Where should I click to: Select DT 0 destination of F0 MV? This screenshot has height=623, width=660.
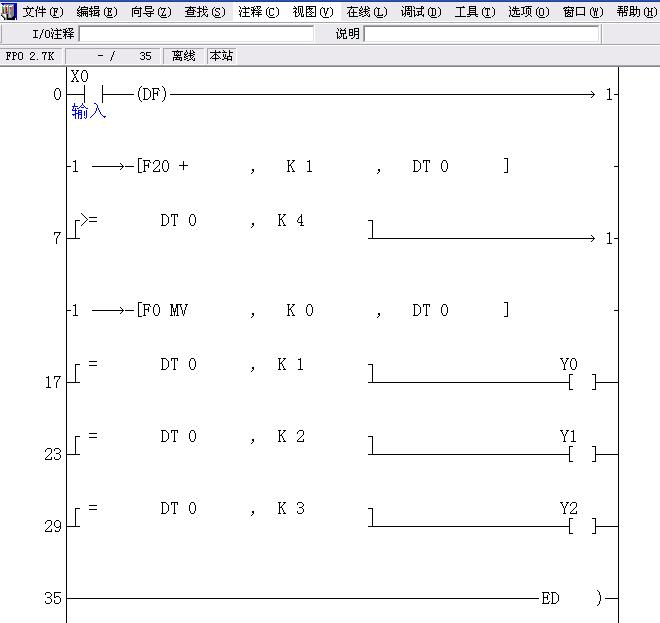click(x=430, y=310)
